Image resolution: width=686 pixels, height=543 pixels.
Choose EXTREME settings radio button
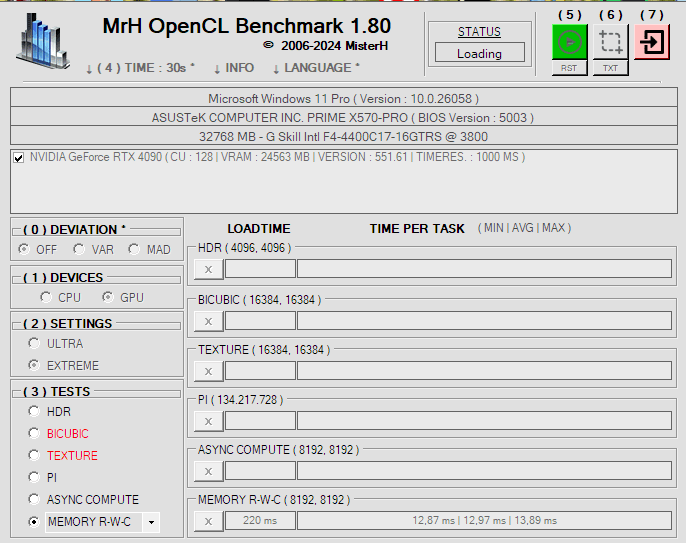(34, 365)
